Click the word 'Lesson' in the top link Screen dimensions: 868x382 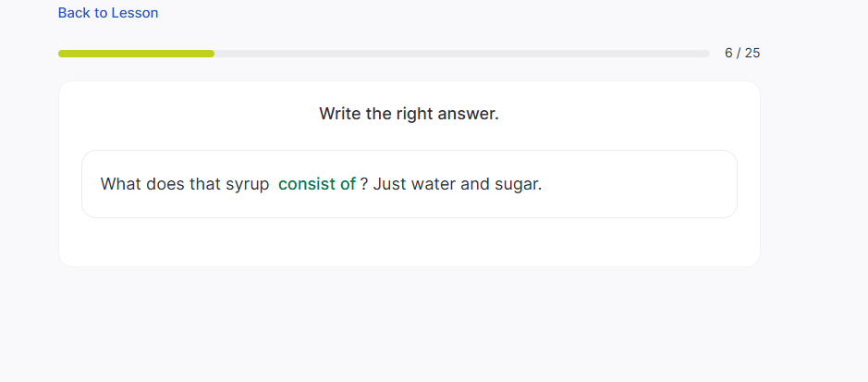134,13
